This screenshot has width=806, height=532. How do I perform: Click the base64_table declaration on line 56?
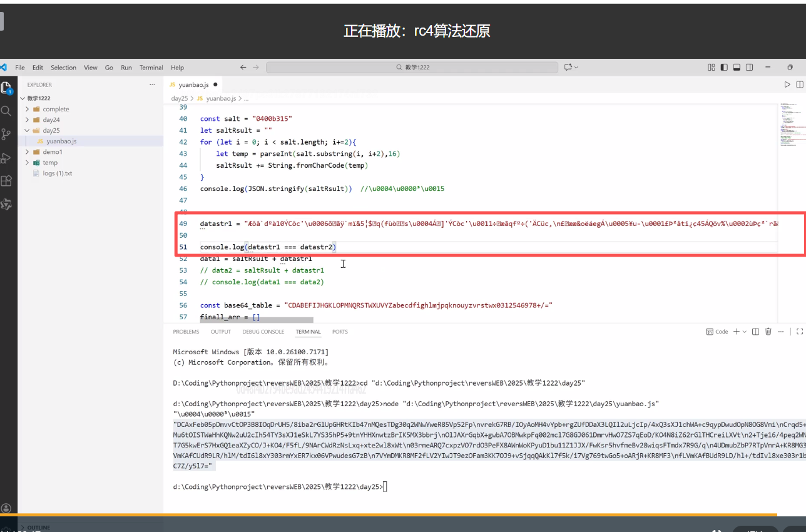[x=376, y=305]
